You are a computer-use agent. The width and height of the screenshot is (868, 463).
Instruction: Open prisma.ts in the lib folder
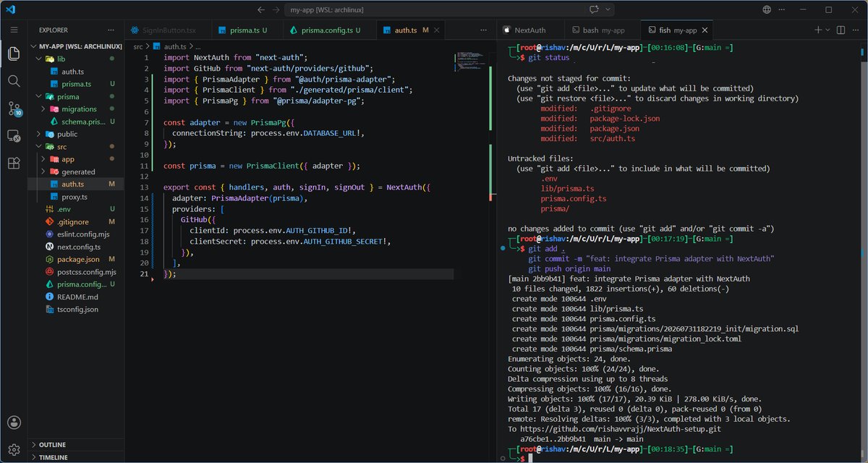click(76, 84)
